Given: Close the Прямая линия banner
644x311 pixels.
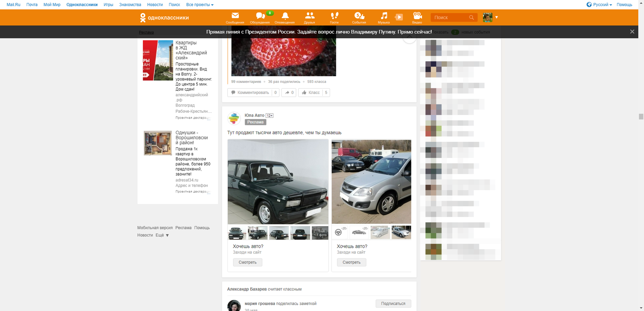Looking at the screenshot, I should [632, 32].
